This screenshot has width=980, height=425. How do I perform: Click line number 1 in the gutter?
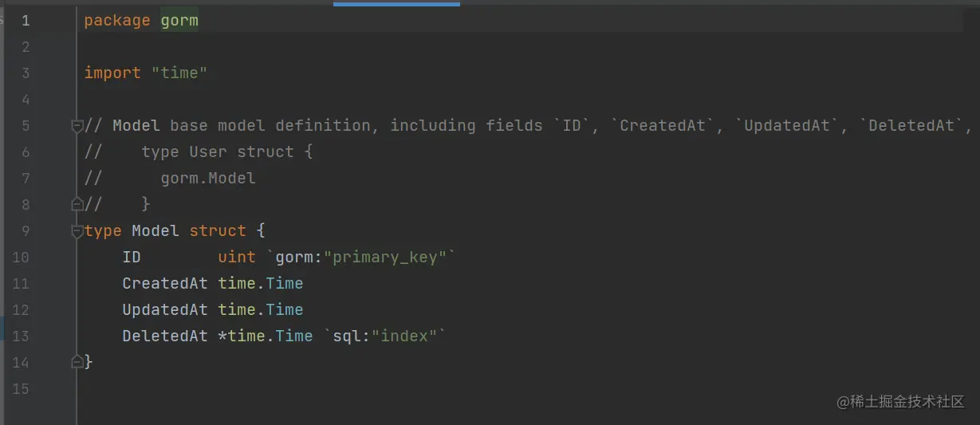coord(26,21)
